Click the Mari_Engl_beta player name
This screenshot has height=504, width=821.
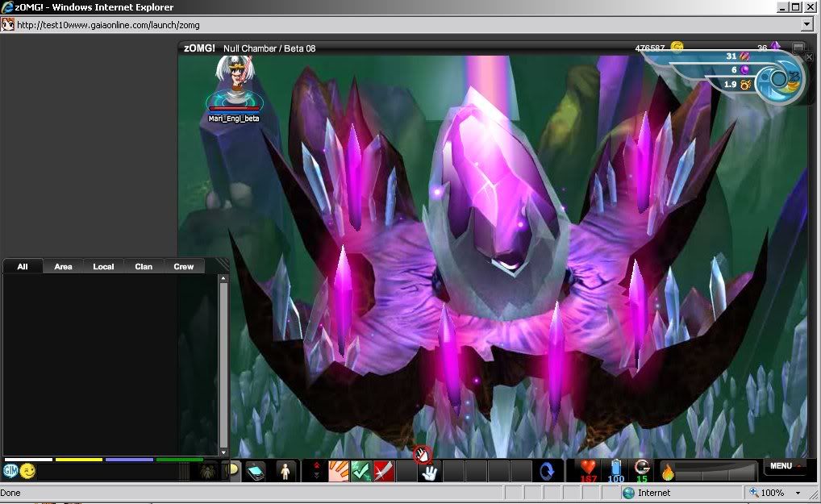tap(234, 119)
